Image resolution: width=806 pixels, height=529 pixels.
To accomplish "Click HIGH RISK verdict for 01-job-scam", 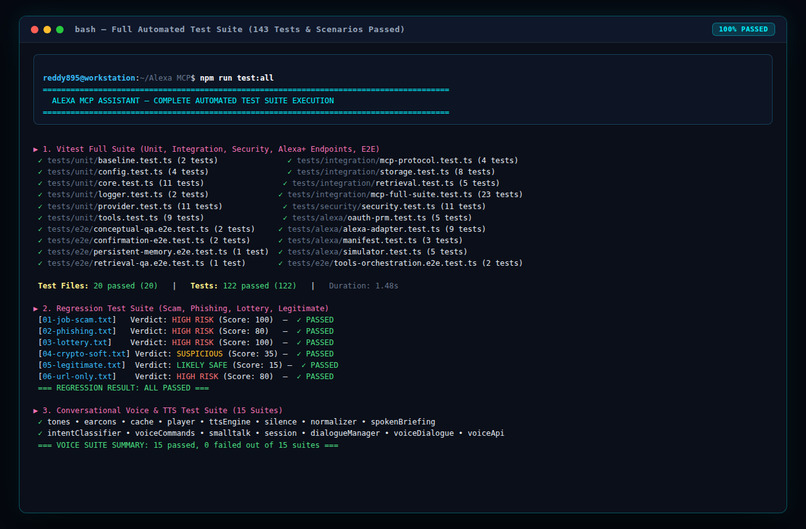I will [193, 320].
